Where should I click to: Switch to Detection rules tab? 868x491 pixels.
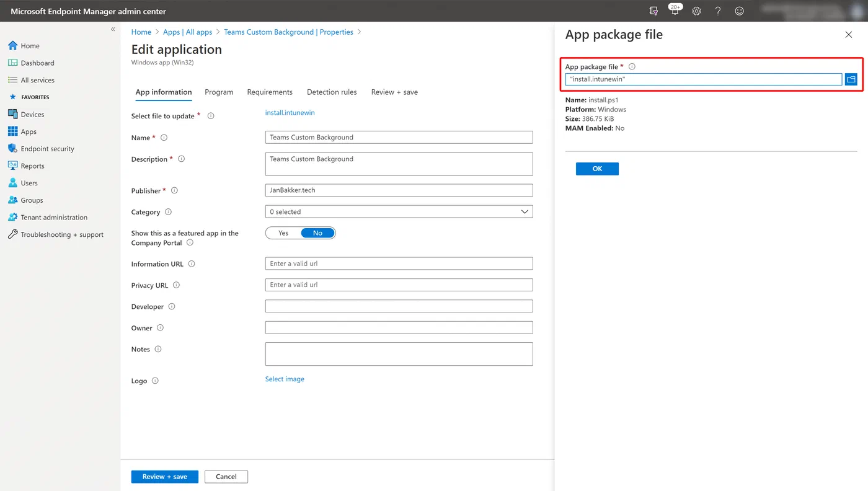pos(332,92)
